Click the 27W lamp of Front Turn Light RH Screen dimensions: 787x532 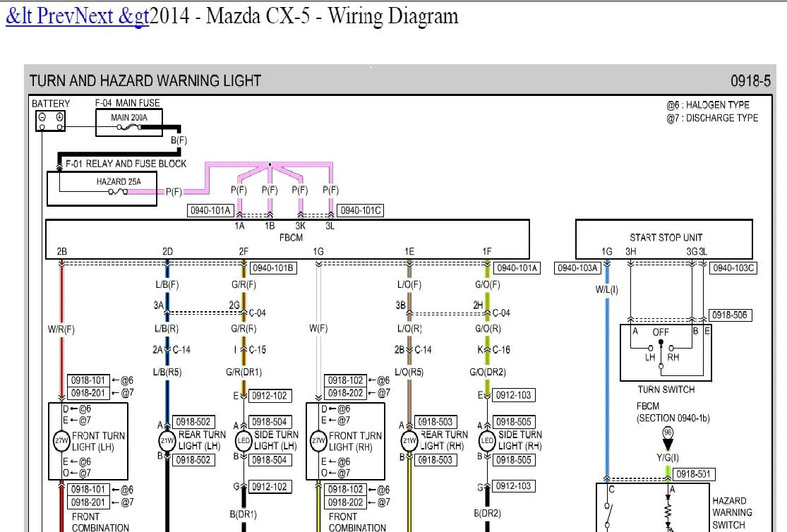click(x=318, y=441)
